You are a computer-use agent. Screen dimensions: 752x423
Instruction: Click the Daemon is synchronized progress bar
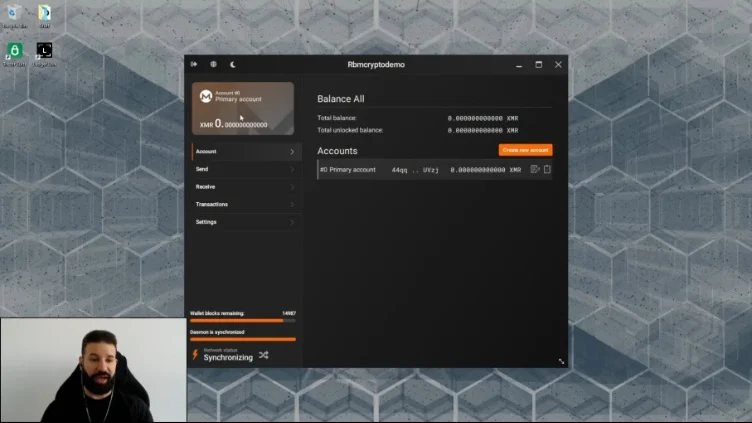coord(243,339)
